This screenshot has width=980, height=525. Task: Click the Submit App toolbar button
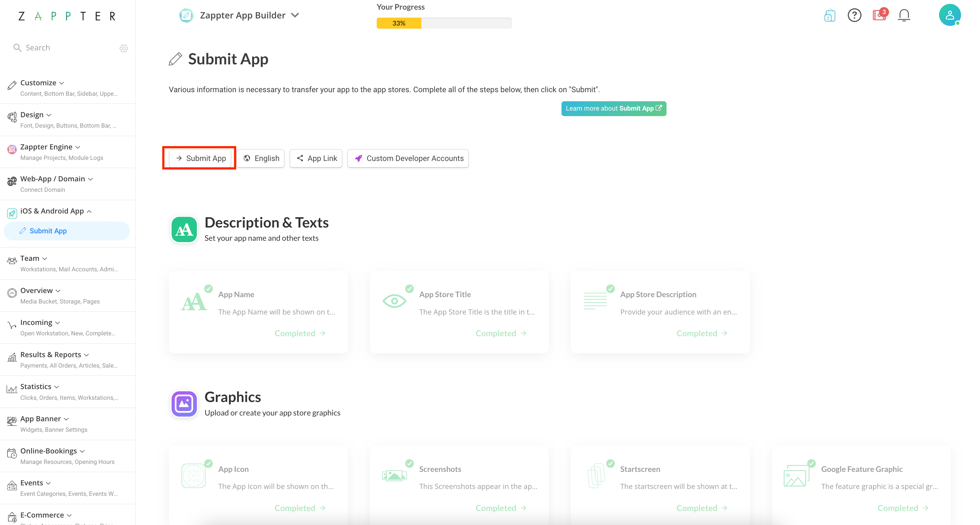coord(200,158)
